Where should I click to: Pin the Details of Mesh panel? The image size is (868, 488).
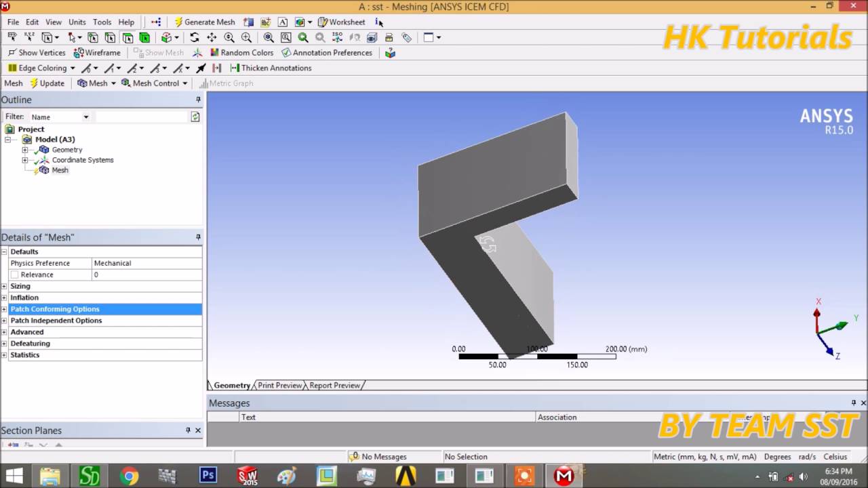(x=198, y=237)
